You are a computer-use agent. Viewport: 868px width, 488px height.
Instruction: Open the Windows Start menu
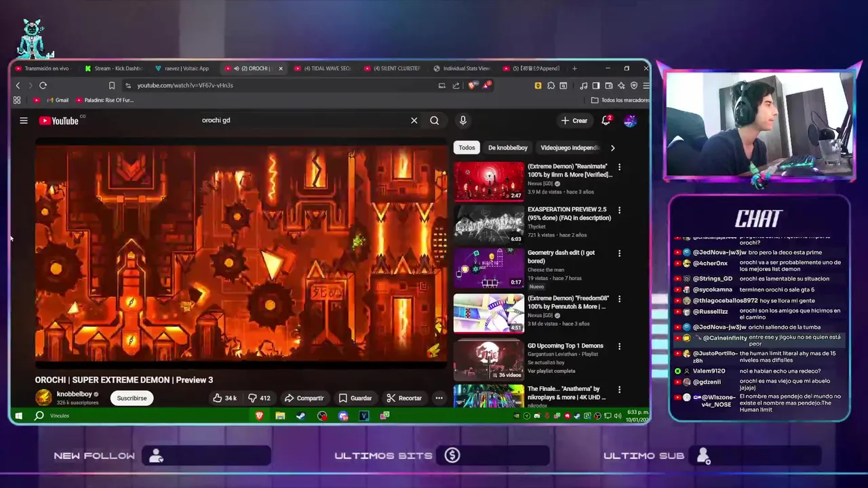(18, 415)
